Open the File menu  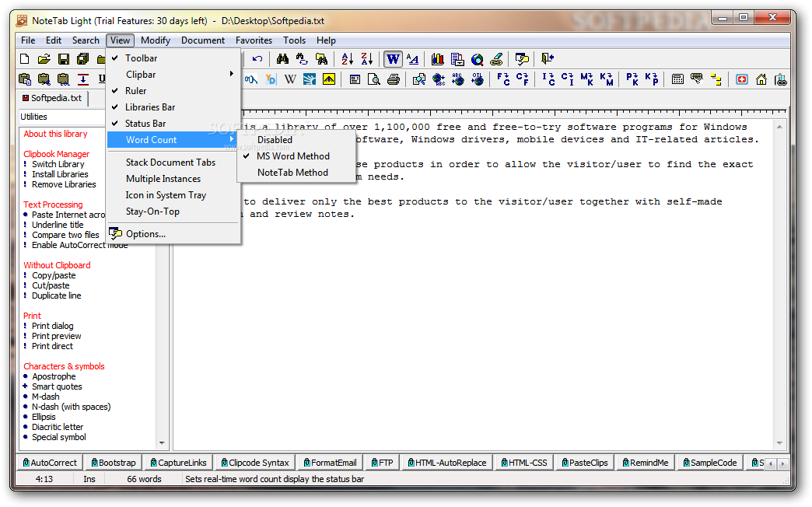[28, 40]
